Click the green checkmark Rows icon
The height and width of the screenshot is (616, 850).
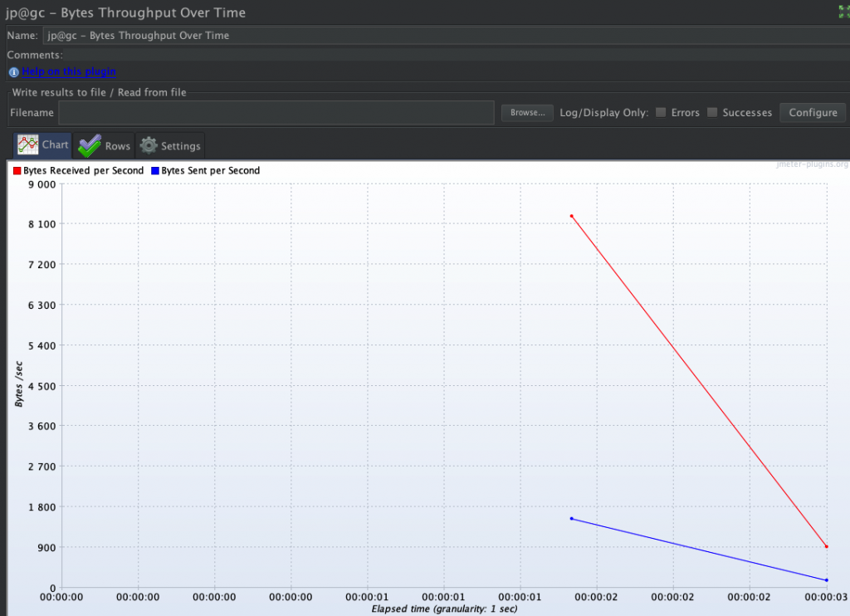coord(90,145)
